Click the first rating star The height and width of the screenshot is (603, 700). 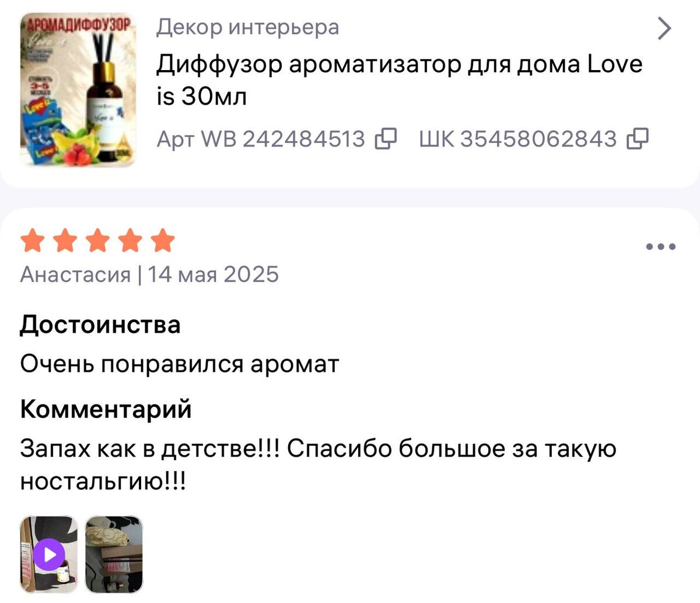coord(32,240)
